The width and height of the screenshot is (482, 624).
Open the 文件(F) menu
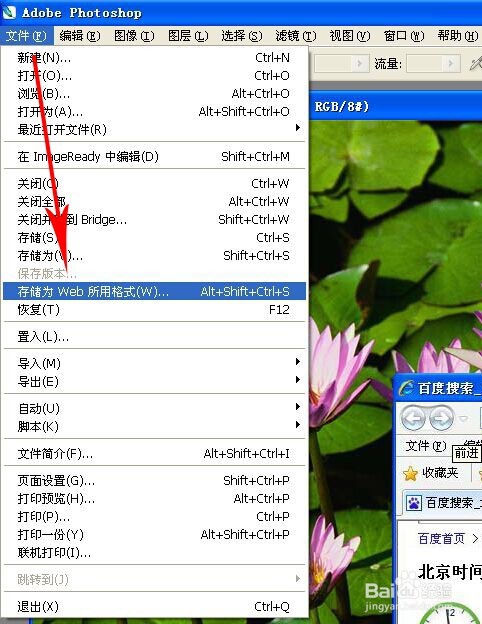[26, 36]
